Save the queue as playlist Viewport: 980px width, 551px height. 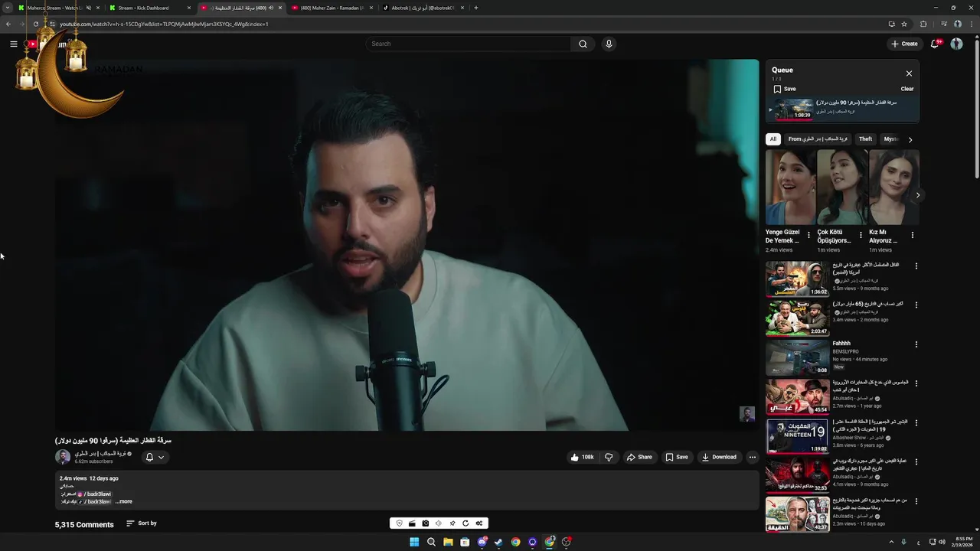[x=785, y=89]
